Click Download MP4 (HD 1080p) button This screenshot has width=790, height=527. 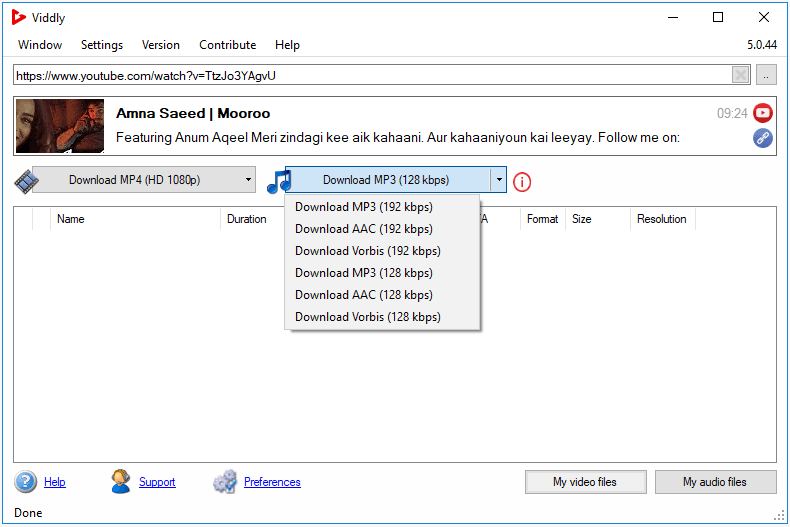(135, 180)
